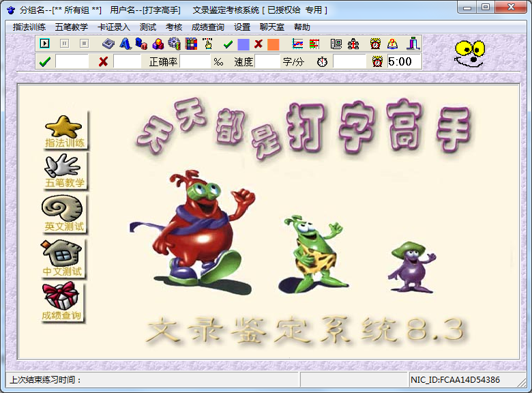Screen dimensions: 532x393
Task: Click the 卡证录入 menu item
Action: [x=113, y=27]
